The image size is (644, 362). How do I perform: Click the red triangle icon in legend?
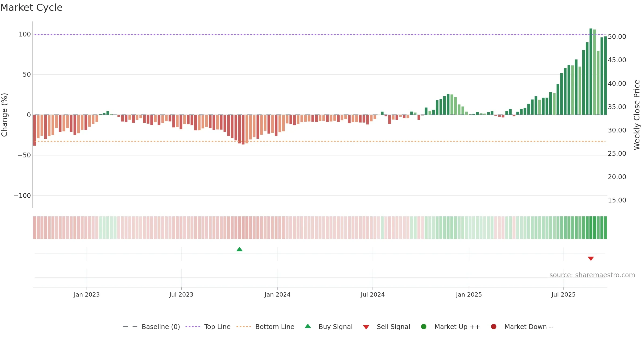[366, 327]
